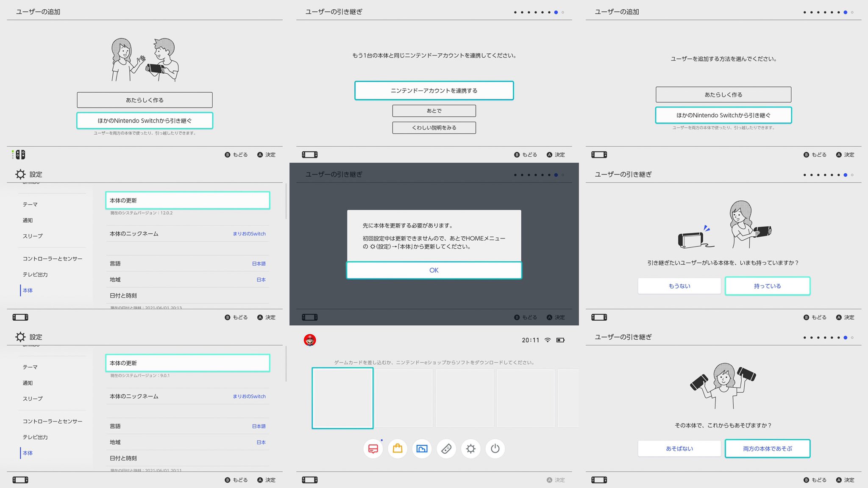Click detached Joy-Con icon under two-kids illustration screen
This screenshot has width=868, height=488.
click(19, 155)
